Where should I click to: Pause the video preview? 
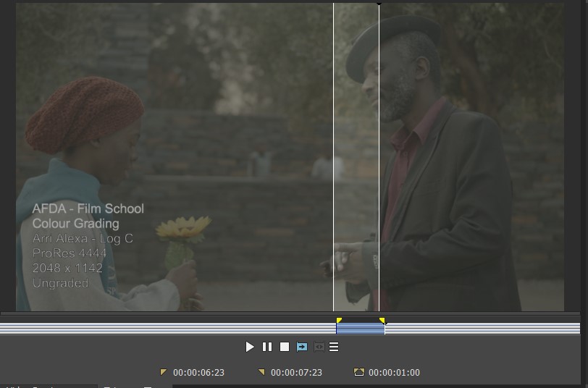click(267, 347)
